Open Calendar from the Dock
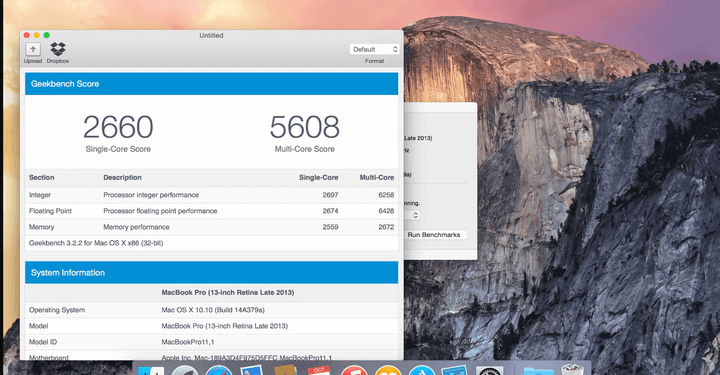720x375 pixels. pyautogui.click(x=320, y=370)
